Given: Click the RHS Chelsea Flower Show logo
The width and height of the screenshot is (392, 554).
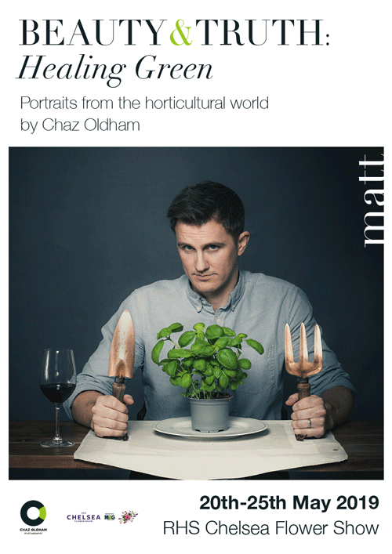Looking at the screenshot, I should (x=83, y=518).
